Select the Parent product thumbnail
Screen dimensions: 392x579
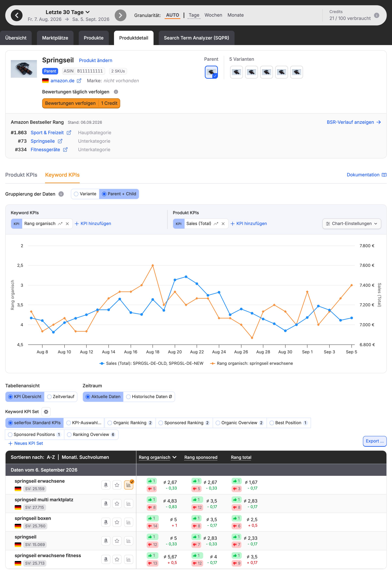click(x=211, y=72)
